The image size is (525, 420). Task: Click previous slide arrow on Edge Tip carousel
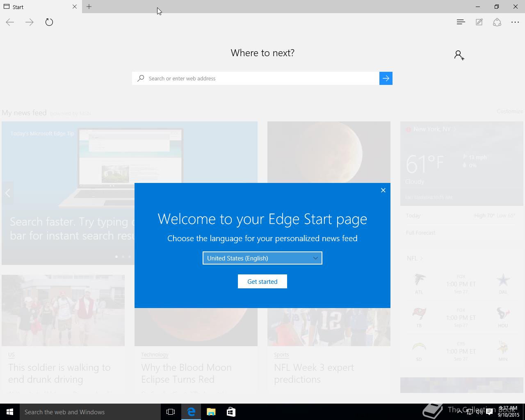pos(7,193)
